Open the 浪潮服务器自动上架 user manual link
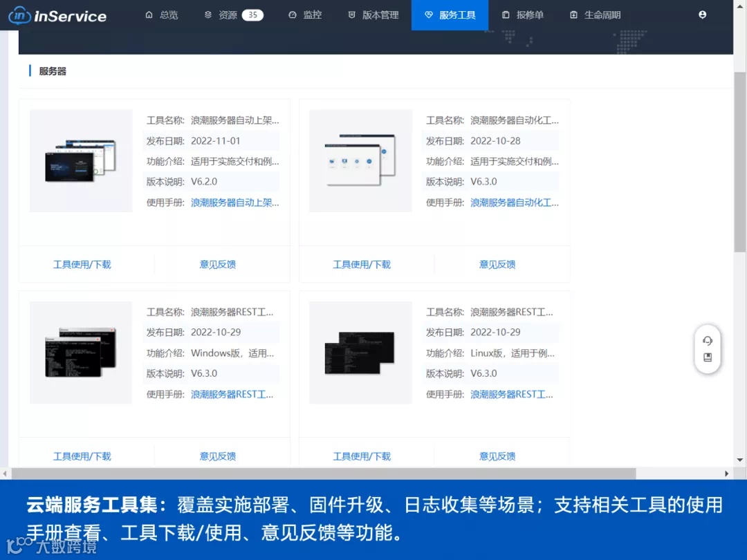747x560 pixels. pos(235,203)
